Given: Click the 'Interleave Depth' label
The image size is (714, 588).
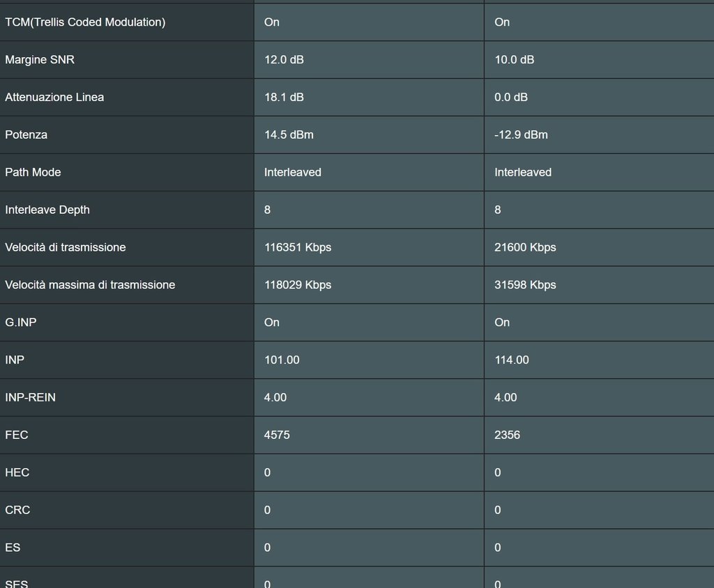Looking at the screenshot, I should tap(47, 210).
